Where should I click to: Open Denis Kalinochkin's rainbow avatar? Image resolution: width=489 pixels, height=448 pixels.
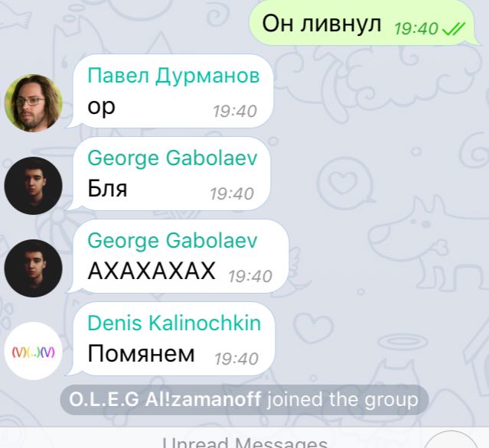point(34,351)
